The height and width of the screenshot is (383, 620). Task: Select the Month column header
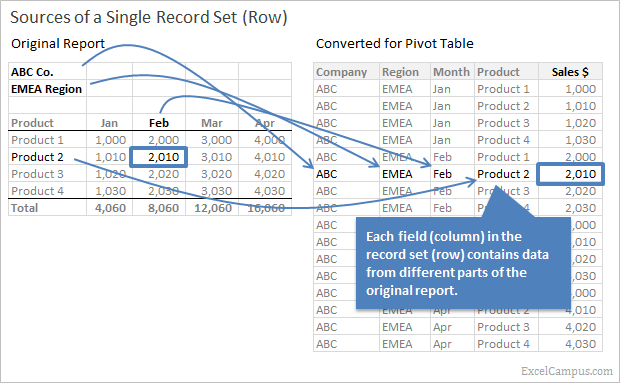(451, 72)
